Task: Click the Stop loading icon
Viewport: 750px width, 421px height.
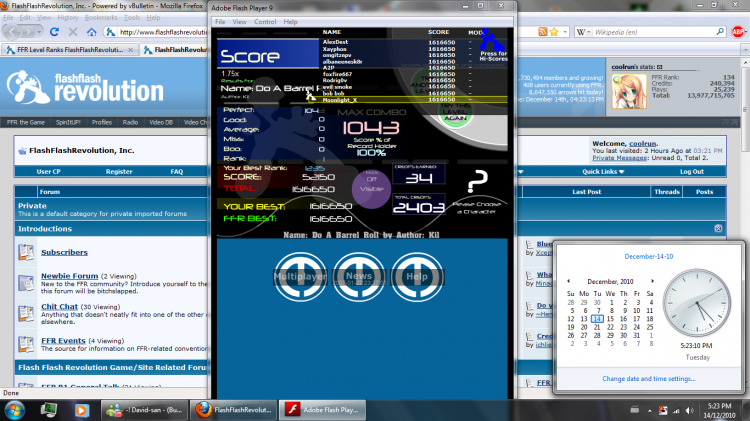Action: (x=73, y=32)
